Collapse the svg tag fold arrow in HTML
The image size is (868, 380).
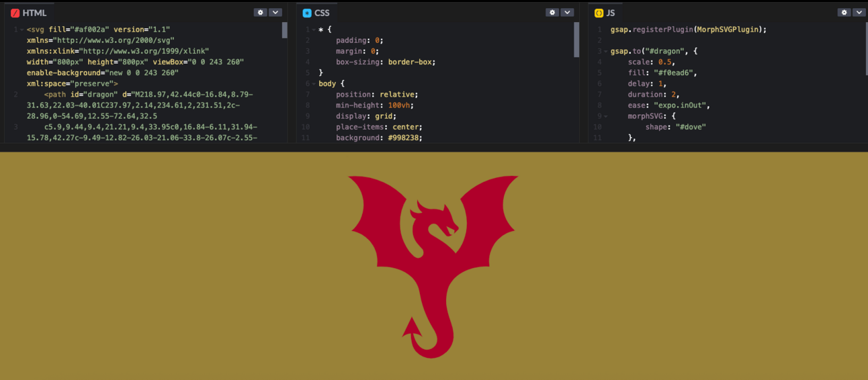22,30
